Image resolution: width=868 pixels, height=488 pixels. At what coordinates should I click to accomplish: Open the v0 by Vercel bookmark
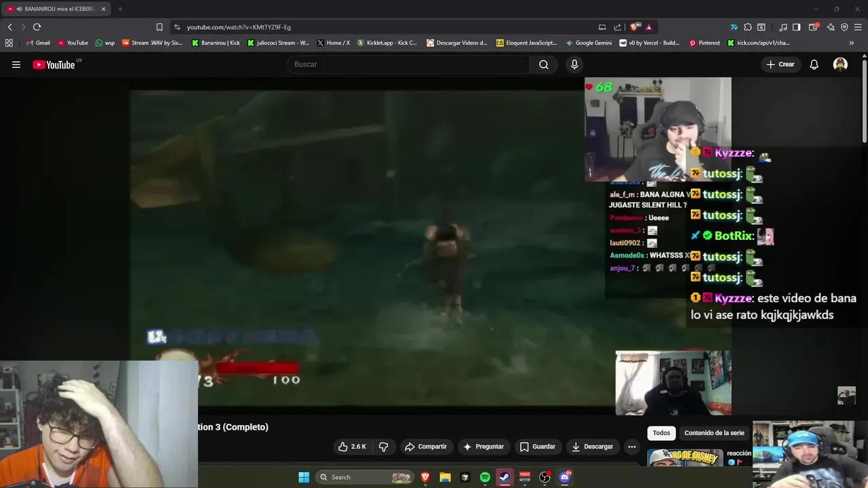point(650,43)
